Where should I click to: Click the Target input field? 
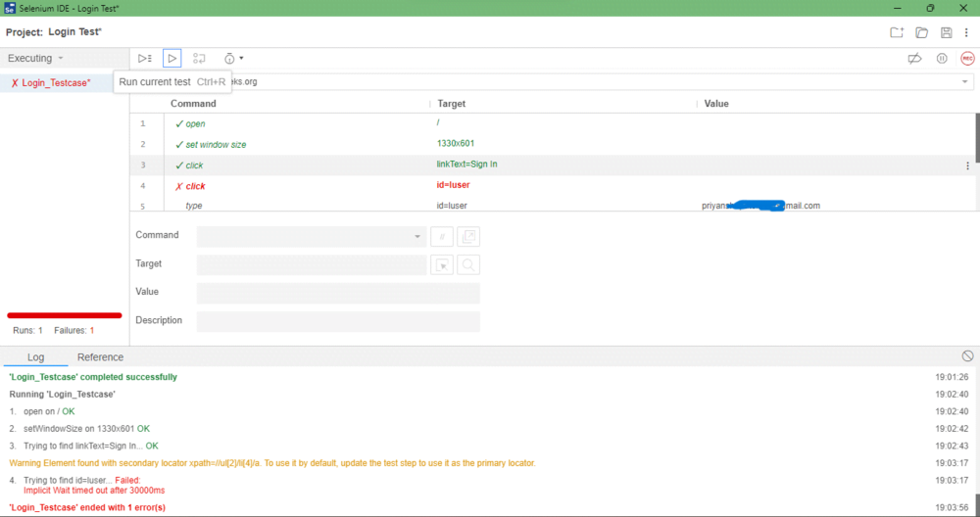[x=312, y=264]
